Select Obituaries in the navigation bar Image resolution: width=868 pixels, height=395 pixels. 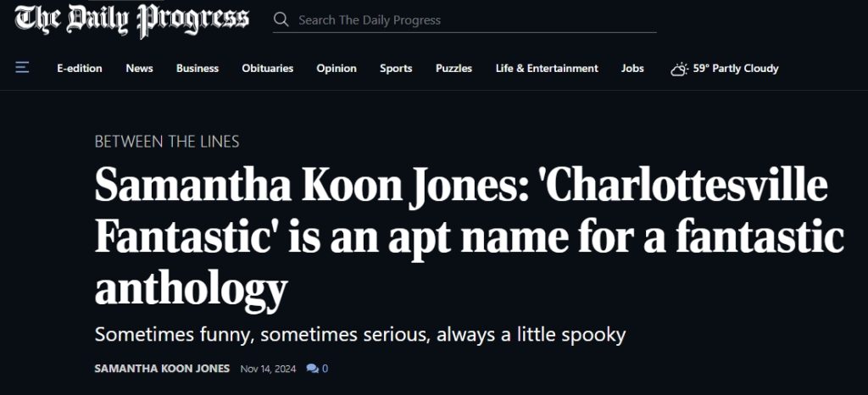point(267,69)
